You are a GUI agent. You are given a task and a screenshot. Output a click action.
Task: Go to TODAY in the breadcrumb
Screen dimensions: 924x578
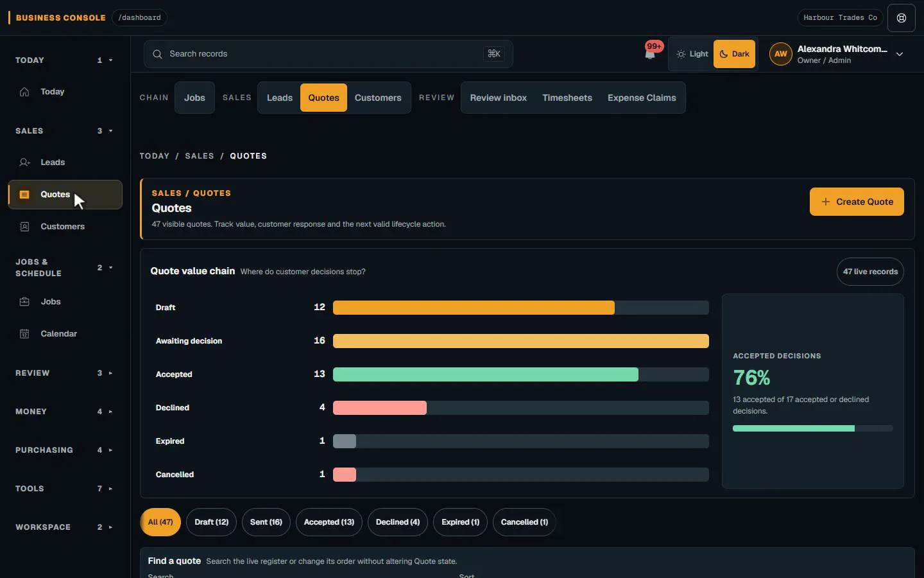click(155, 156)
